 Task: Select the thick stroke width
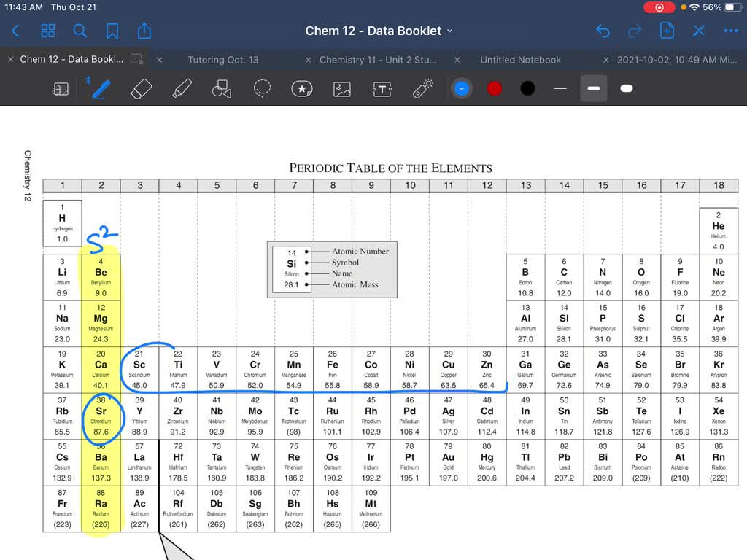click(625, 88)
